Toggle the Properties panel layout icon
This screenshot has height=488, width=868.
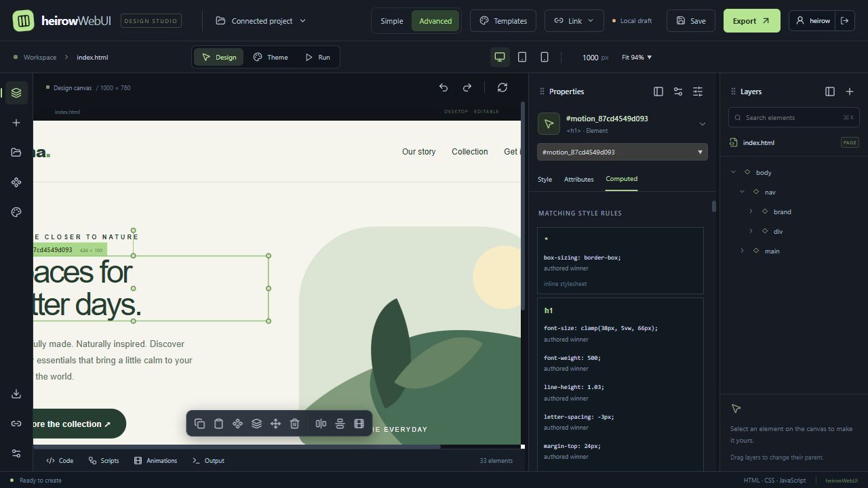(658, 91)
